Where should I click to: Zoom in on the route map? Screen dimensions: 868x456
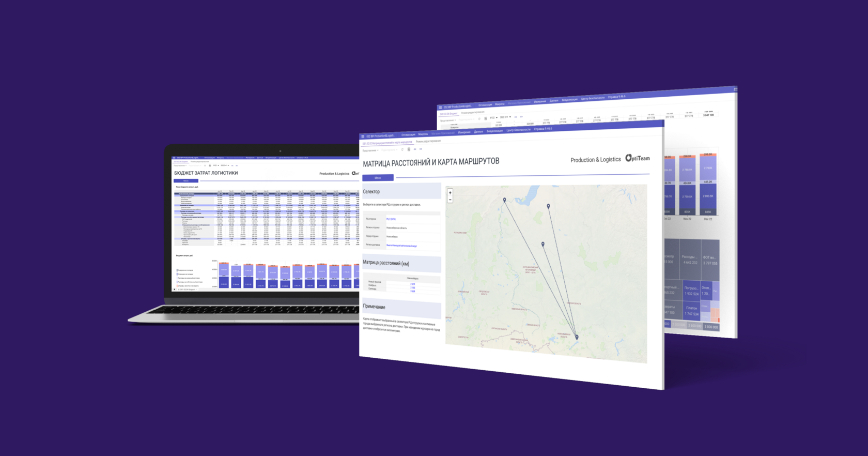click(450, 193)
